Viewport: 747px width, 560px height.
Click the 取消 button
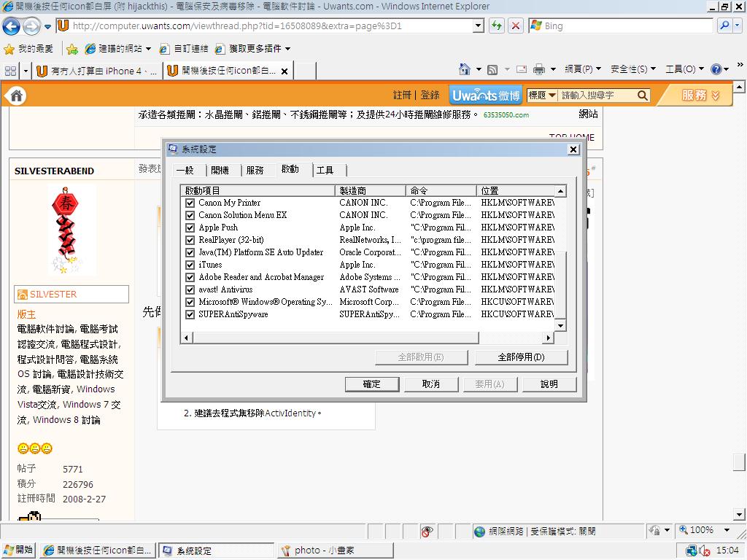[x=430, y=384]
